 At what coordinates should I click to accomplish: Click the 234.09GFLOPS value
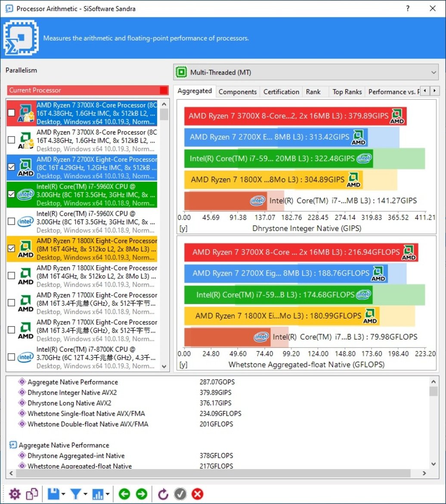tap(220, 414)
